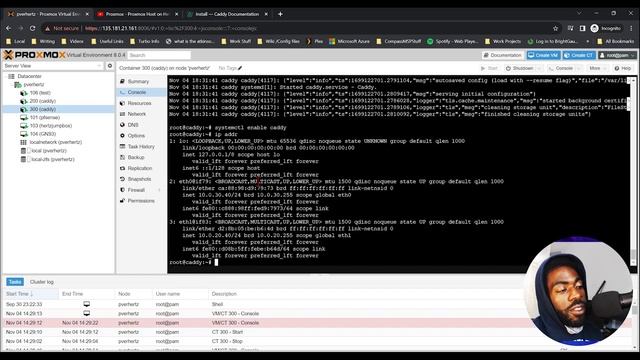The image size is (640, 360).
Task: Click the Create VM button
Action: (543, 55)
